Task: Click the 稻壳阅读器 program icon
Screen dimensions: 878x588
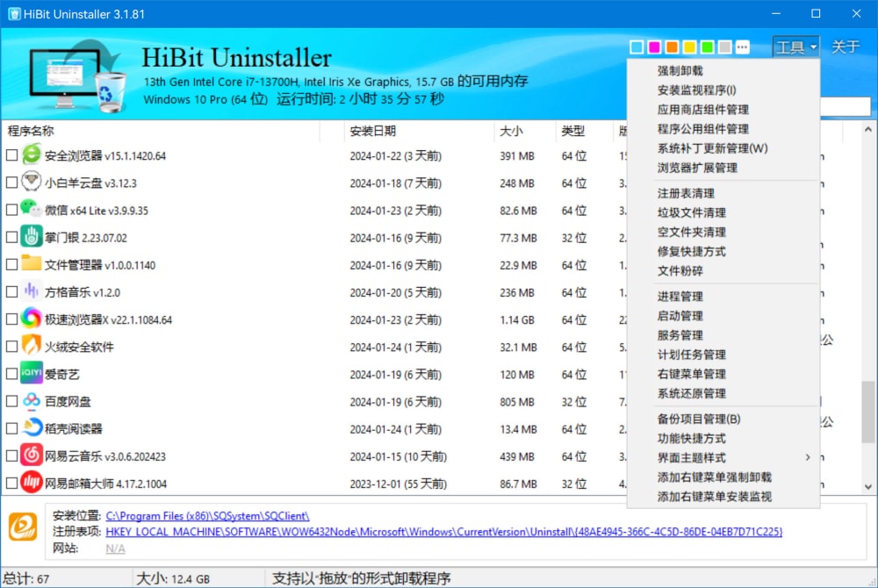Action: [x=32, y=428]
